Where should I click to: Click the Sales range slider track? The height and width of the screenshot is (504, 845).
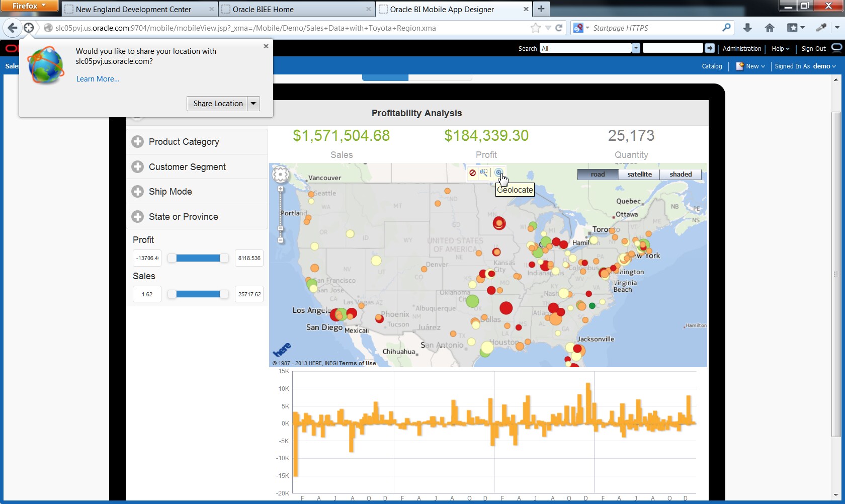198,294
